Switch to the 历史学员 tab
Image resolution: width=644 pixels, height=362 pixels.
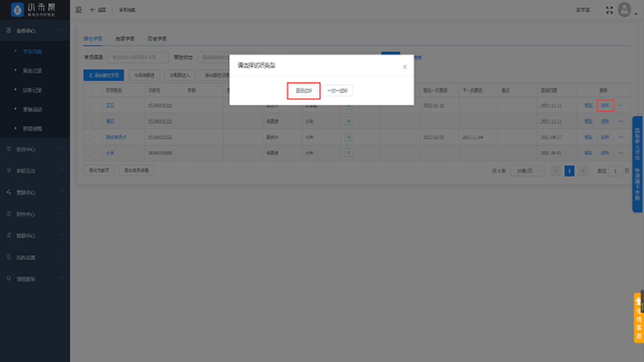click(x=157, y=38)
